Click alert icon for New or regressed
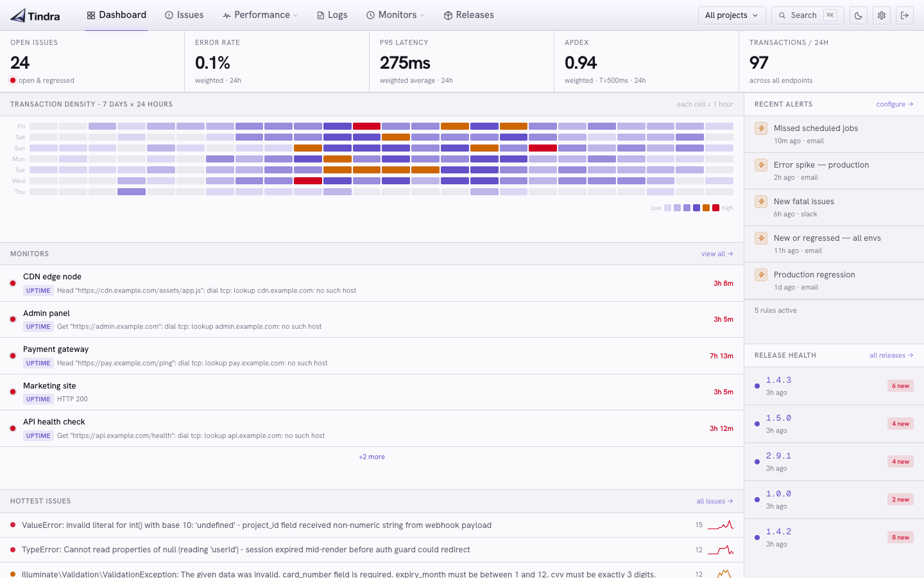Screen dimensions: 924x578 pyautogui.click(x=761, y=238)
